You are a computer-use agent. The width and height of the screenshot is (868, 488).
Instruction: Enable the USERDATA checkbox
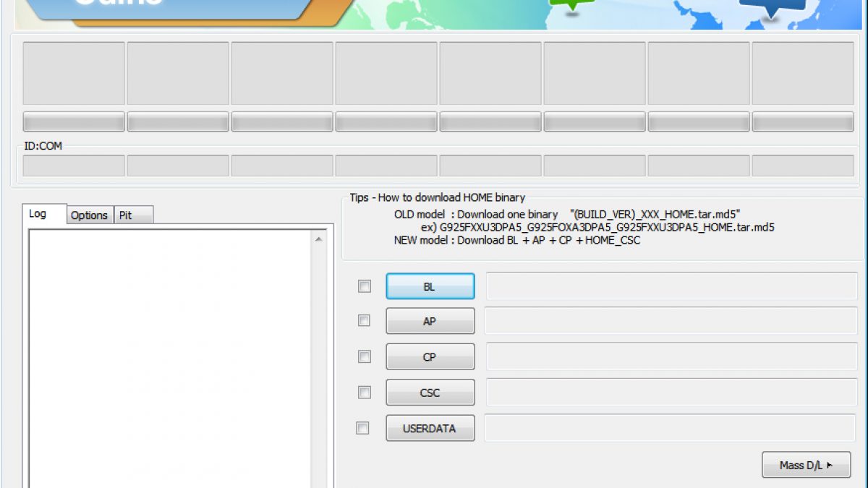click(362, 428)
